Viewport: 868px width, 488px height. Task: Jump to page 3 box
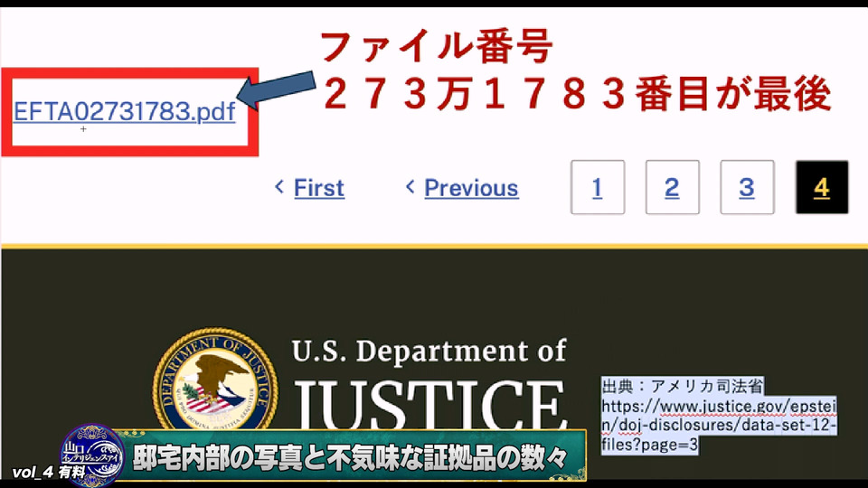point(747,187)
